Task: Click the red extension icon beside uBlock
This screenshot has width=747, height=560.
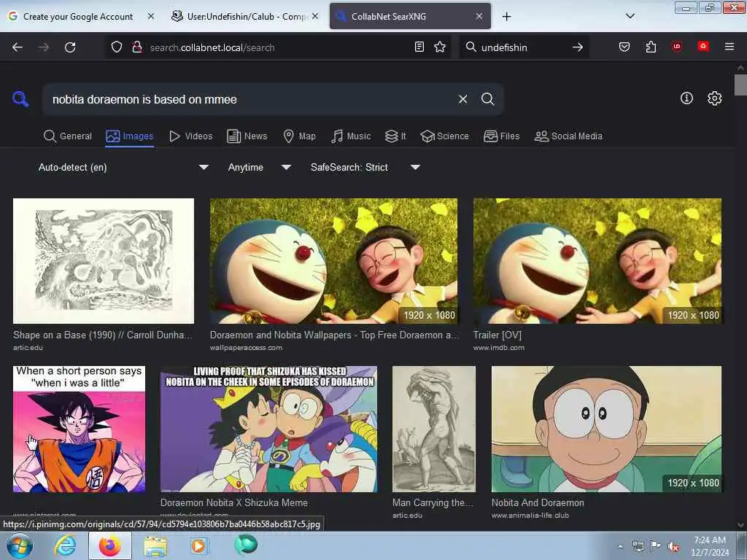Action: tap(703, 46)
